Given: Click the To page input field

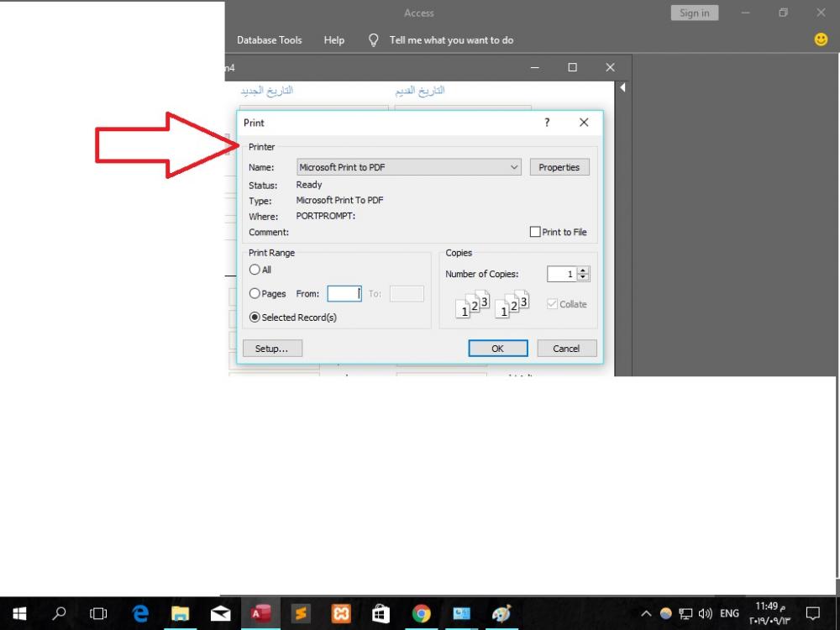Looking at the screenshot, I should point(407,293).
